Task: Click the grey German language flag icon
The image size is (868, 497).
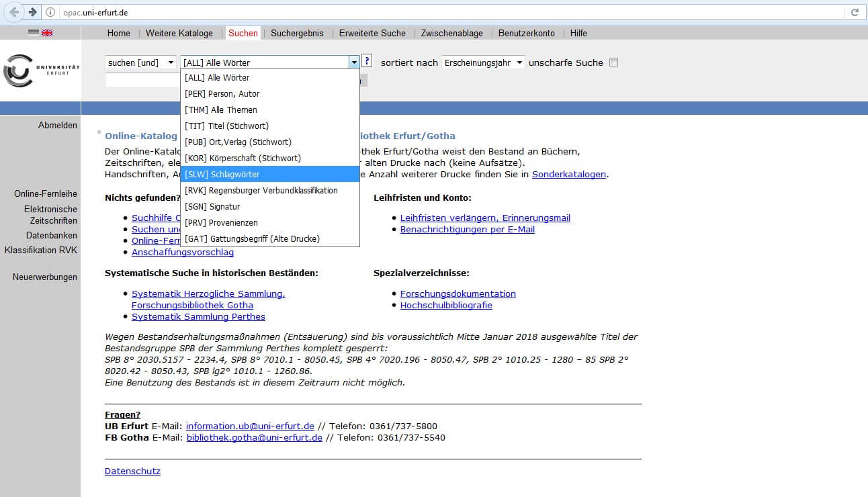Action: point(34,33)
